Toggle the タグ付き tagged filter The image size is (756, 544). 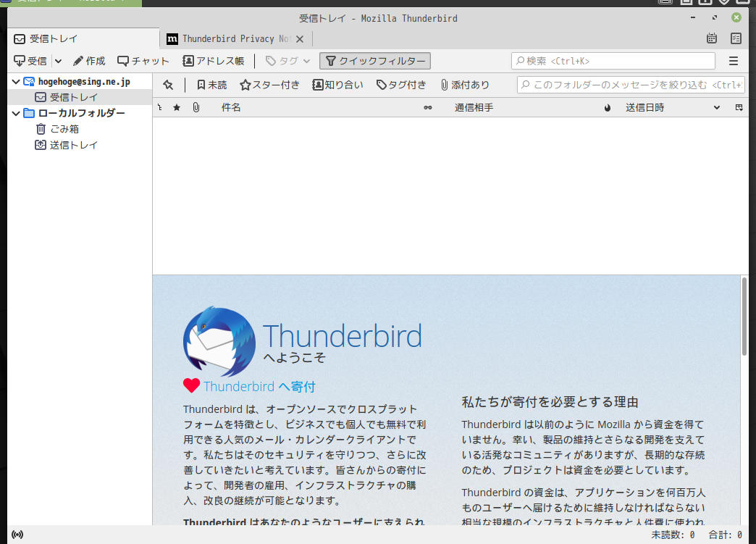401,85
